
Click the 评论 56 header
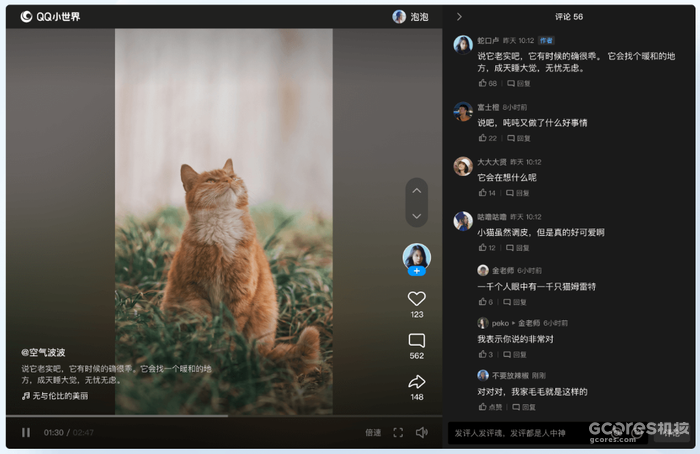569,17
